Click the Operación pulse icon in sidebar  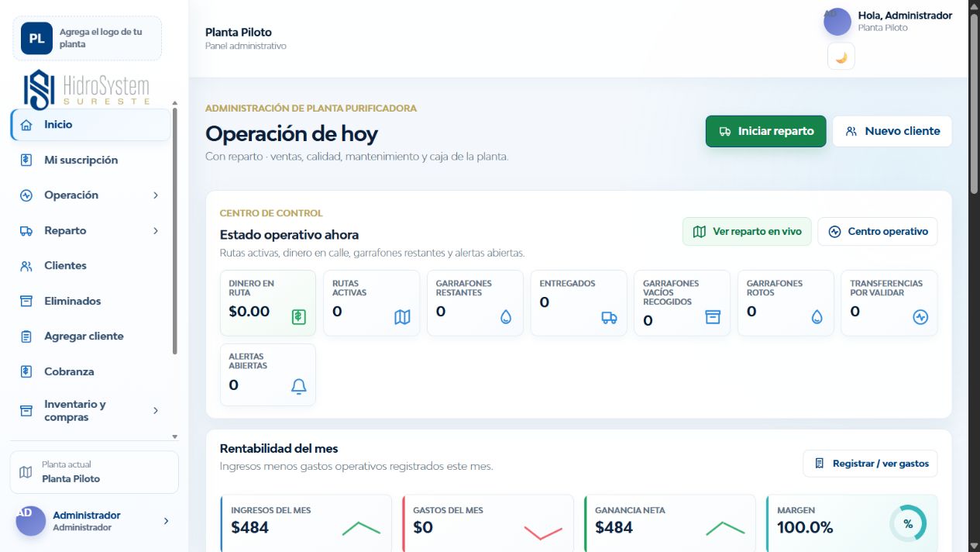tap(26, 195)
